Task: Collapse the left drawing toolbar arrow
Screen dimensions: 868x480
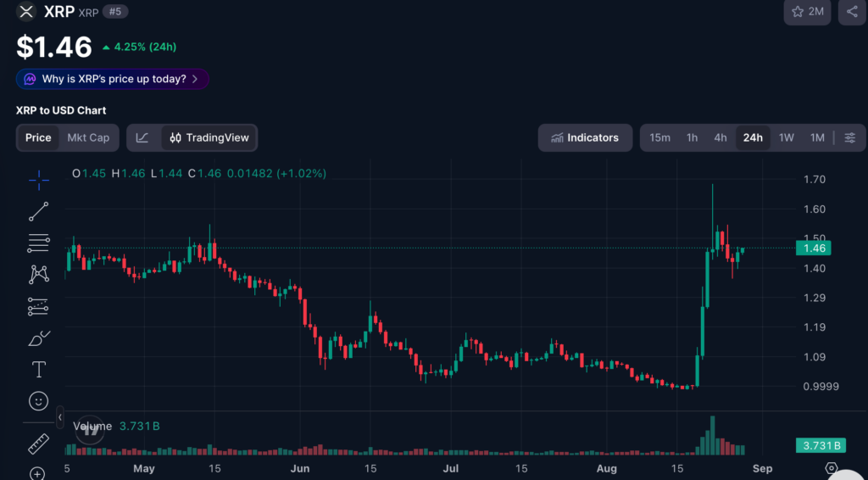Action: (x=60, y=417)
